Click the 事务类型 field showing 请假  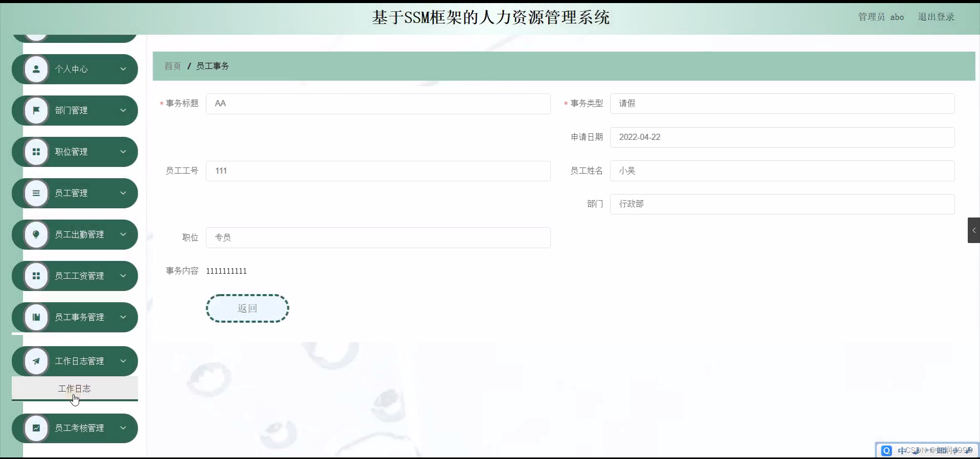[x=782, y=104]
